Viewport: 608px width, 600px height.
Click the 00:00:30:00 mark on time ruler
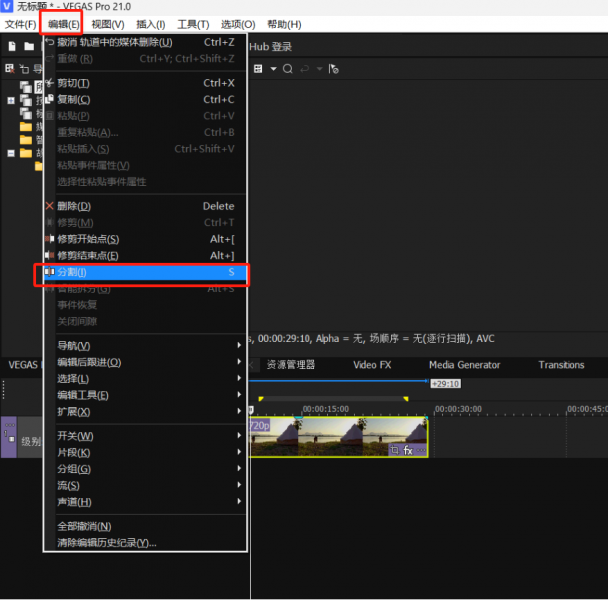[x=458, y=409]
